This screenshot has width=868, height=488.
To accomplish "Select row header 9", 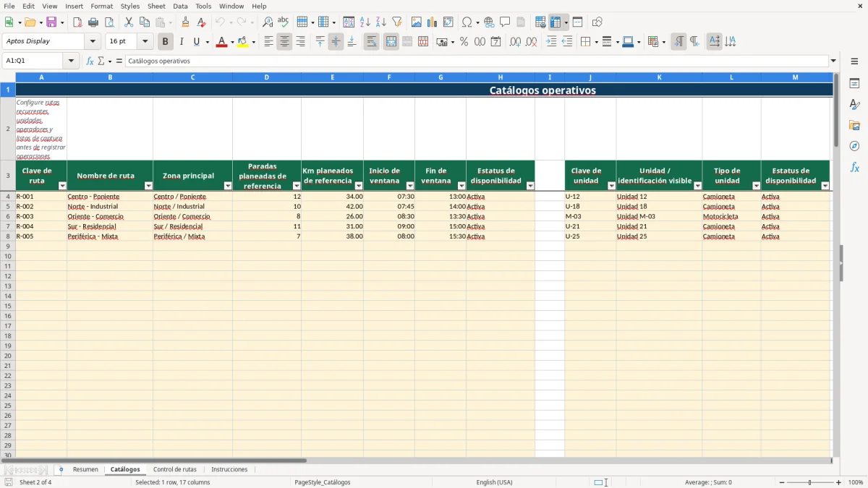I will click(x=8, y=246).
